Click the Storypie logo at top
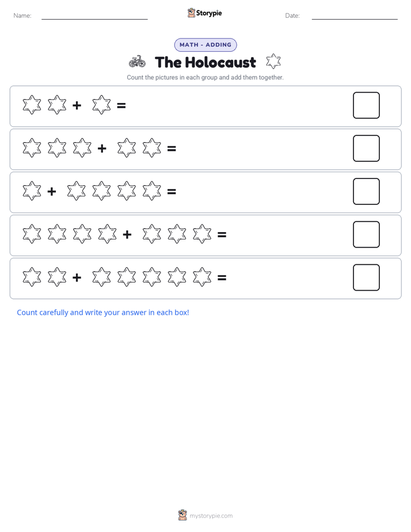 [204, 13]
